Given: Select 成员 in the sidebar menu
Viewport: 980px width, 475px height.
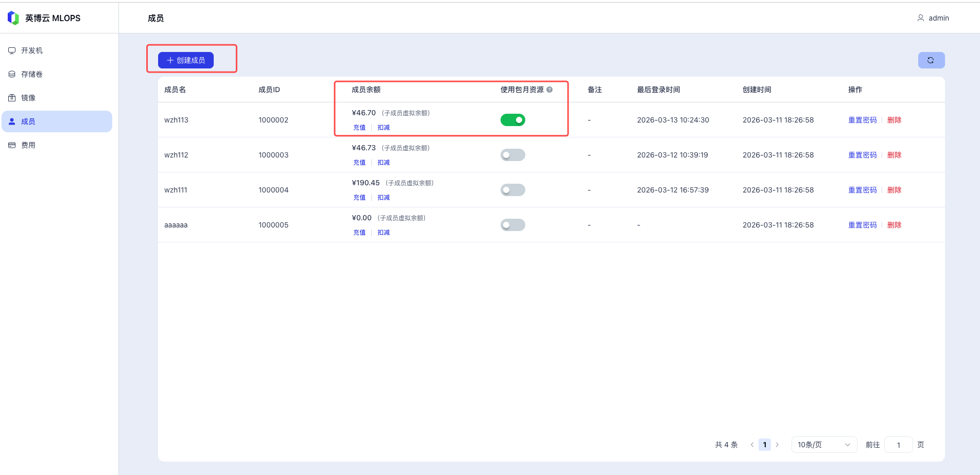Looking at the screenshot, I should coord(28,121).
